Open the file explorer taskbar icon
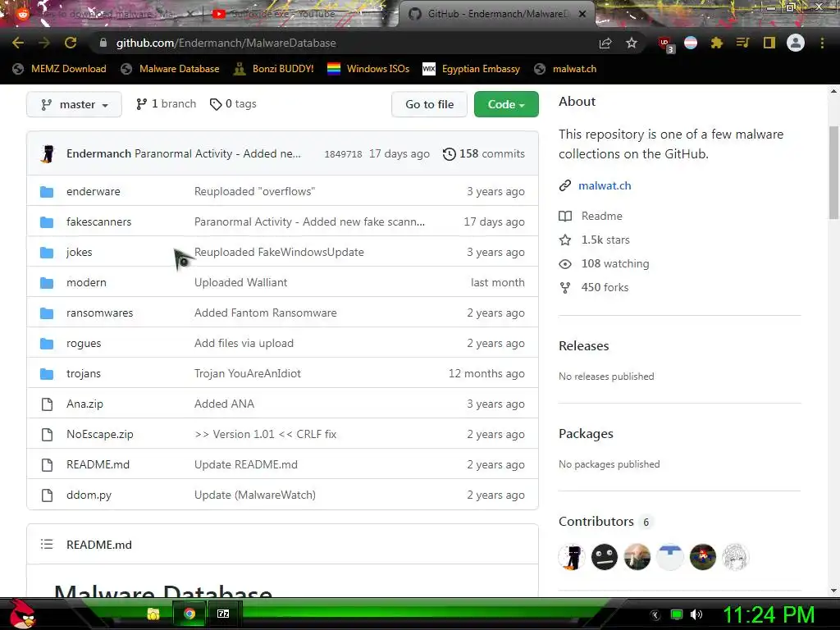The image size is (840, 630). [153, 614]
